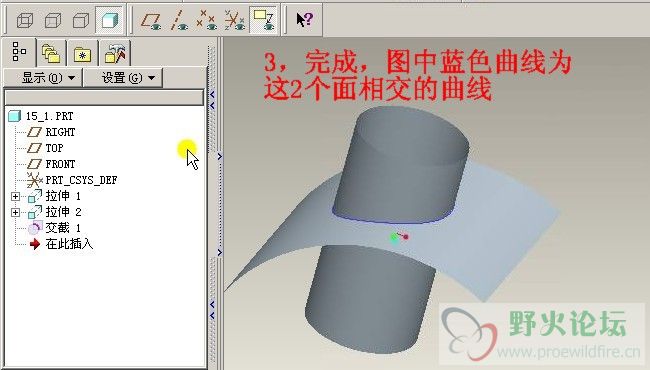Toggle datum axes visibility
This screenshot has height=370, width=650.
point(179,20)
